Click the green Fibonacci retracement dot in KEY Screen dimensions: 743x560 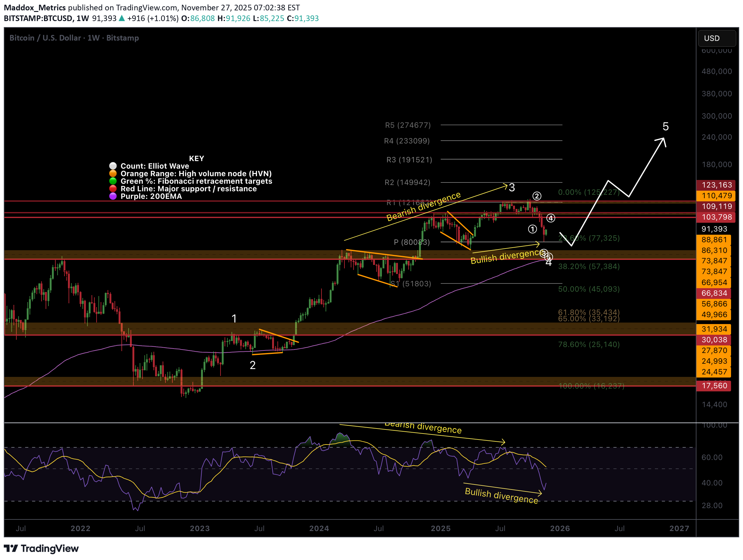pyautogui.click(x=113, y=181)
